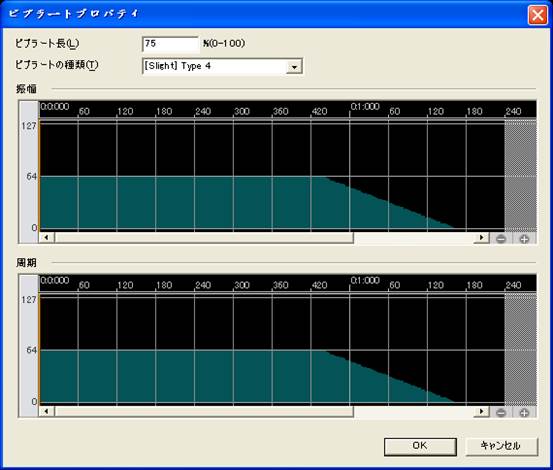Zoom in the amplitude graph with plus icon
This screenshot has height=470, width=553.
[524, 239]
